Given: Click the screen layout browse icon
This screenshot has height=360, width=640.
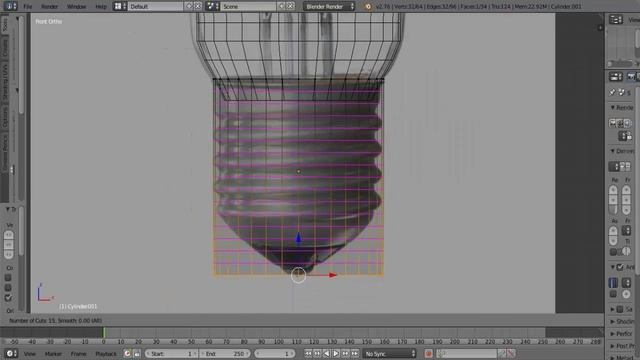Looking at the screenshot, I should tap(120, 6).
